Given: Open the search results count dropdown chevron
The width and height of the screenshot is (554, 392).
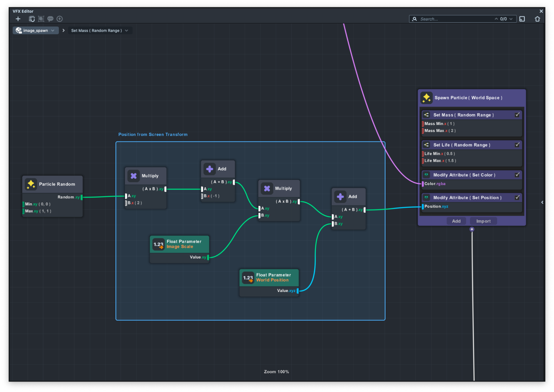Looking at the screenshot, I should click(x=511, y=19).
